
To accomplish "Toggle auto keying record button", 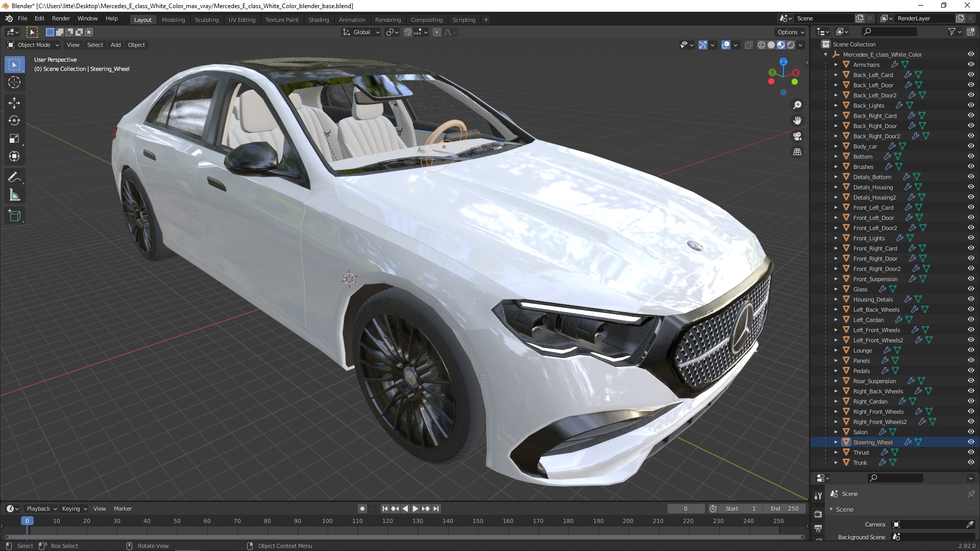I will click(362, 509).
